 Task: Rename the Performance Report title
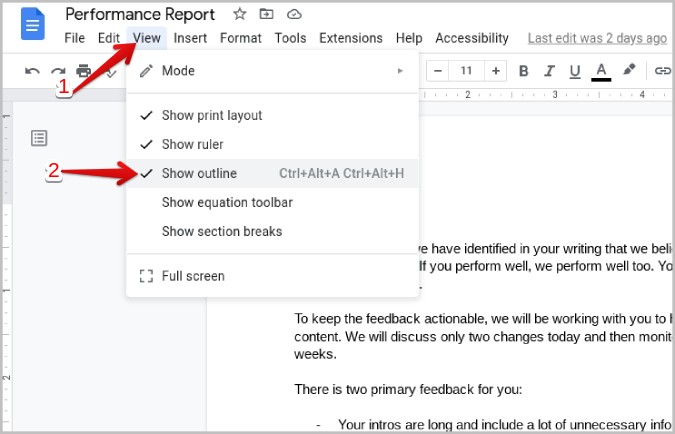pos(140,15)
